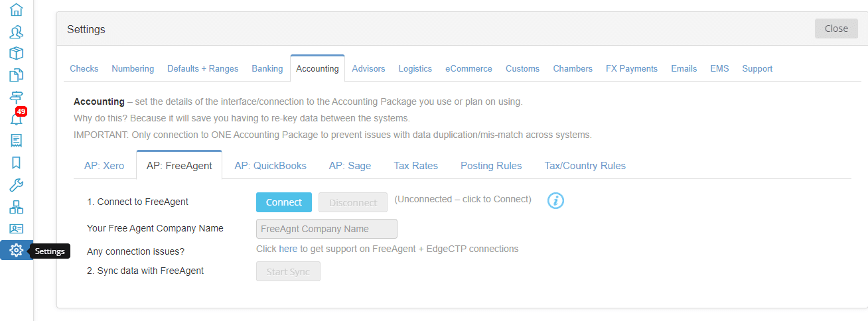
Task: Switch to the AP: Xero tab
Action: pos(104,166)
